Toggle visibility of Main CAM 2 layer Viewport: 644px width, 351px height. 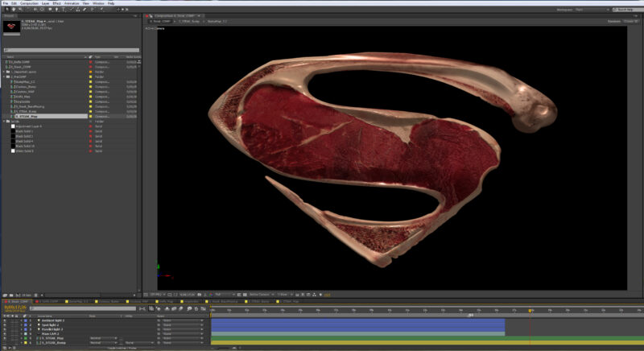pyautogui.click(x=3, y=333)
